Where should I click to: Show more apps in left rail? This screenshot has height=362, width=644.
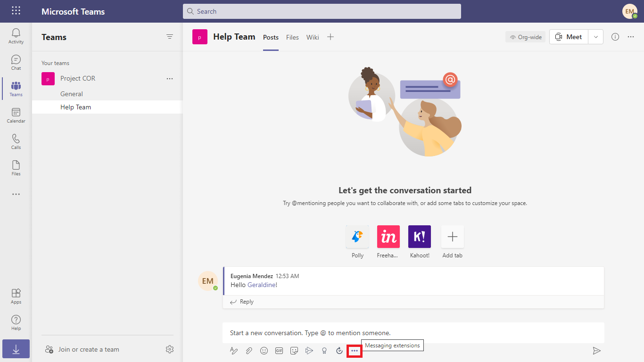tap(16, 194)
